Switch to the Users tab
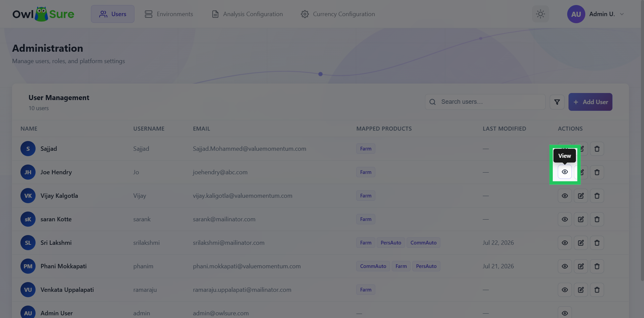 coord(113,14)
